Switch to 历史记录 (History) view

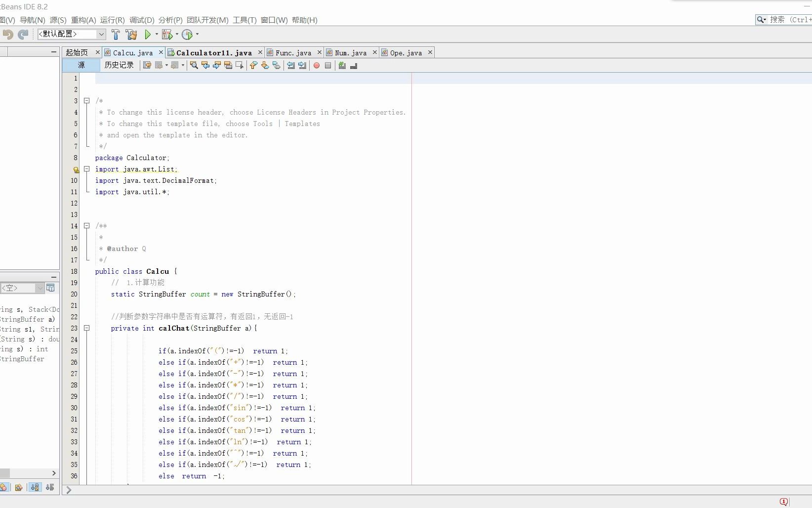(119, 65)
